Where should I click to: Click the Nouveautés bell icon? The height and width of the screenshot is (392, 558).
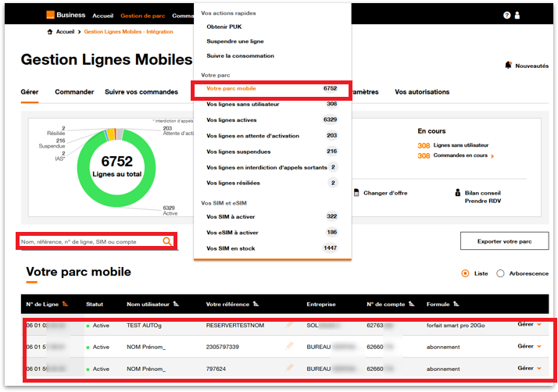click(509, 66)
